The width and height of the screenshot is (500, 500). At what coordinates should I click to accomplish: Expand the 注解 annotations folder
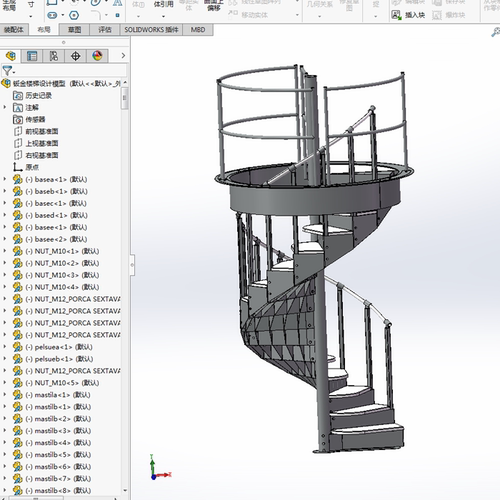[5, 107]
